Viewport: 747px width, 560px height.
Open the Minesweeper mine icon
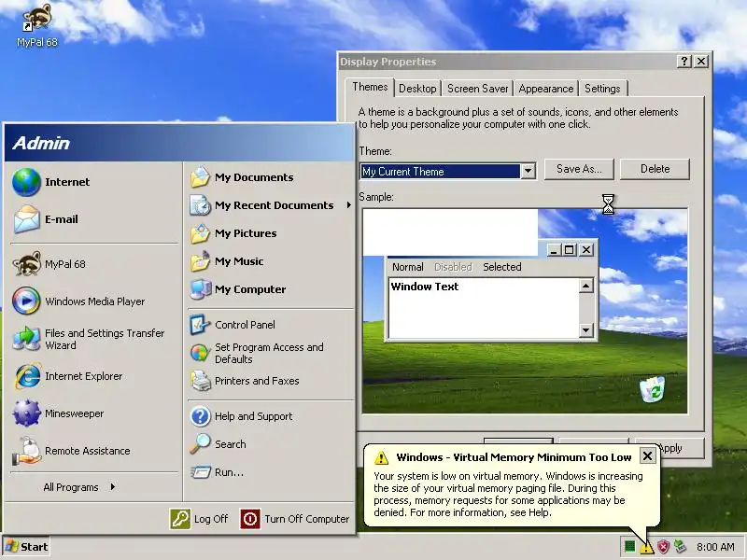(x=27, y=413)
